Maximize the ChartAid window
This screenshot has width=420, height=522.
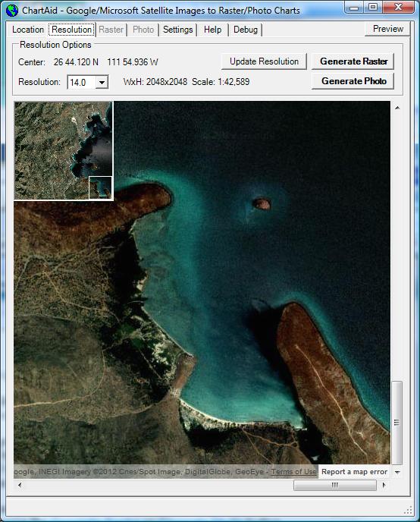click(373, 8)
